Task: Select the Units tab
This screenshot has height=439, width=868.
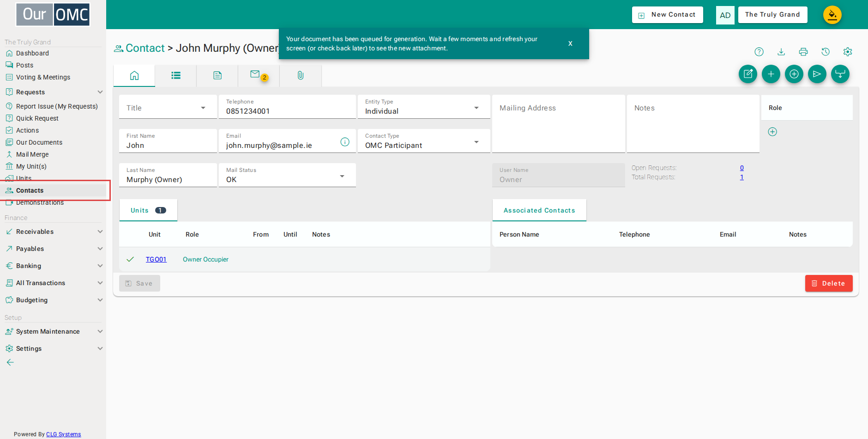Action: click(148, 210)
